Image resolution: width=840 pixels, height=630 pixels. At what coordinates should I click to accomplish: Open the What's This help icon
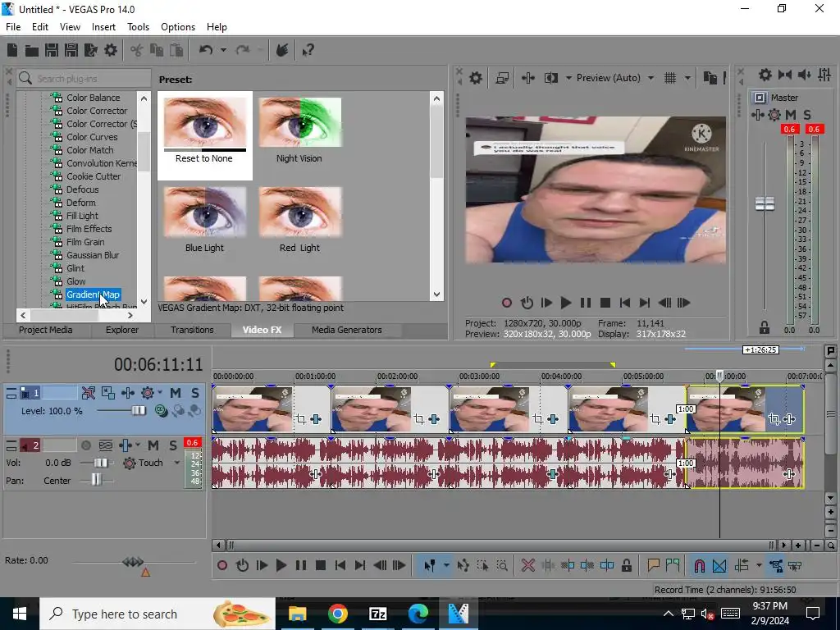click(308, 50)
